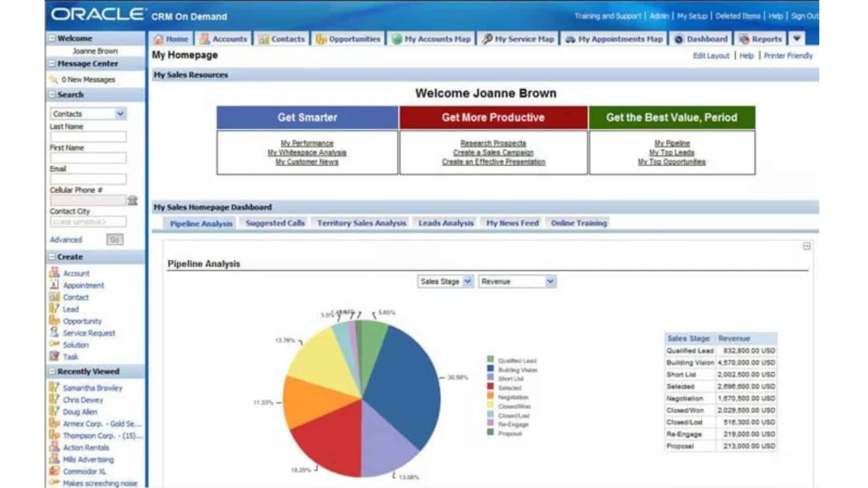Collapse the Recently Viewed section

(52, 371)
